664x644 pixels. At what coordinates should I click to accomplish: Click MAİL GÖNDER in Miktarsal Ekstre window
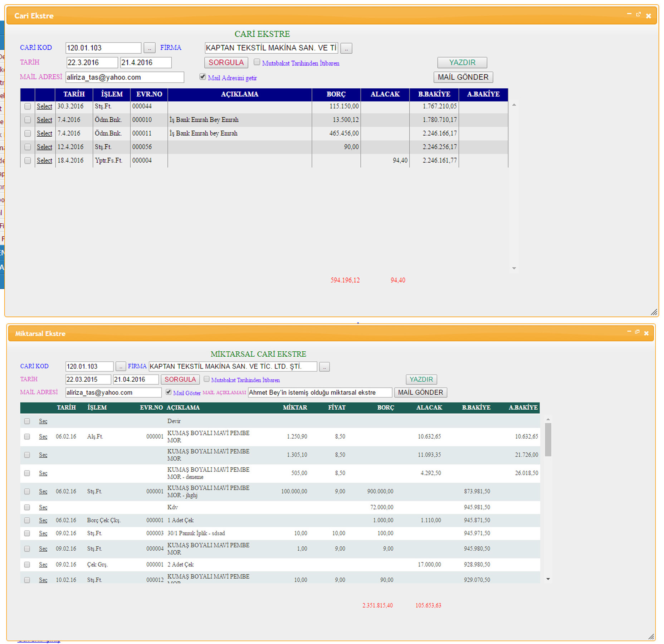(x=421, y=392)
